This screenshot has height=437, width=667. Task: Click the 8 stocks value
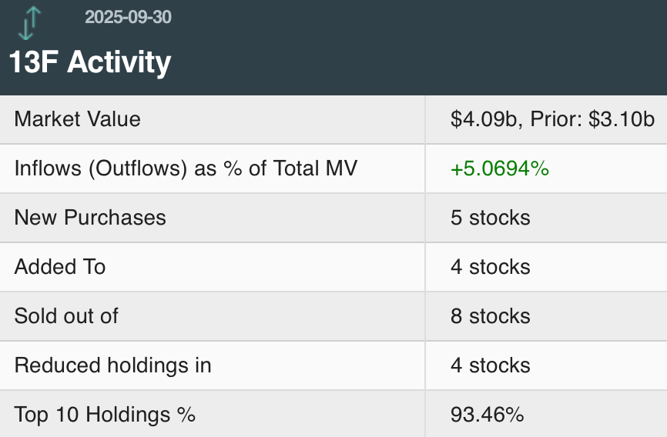(490, 316)
